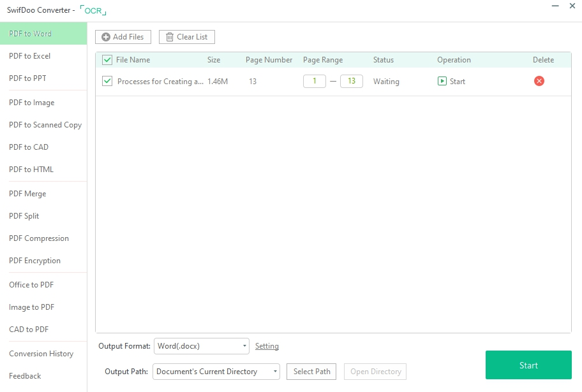The image size is (582, 392).
Task: Click the Operation column header
Action: click(454, 60)
